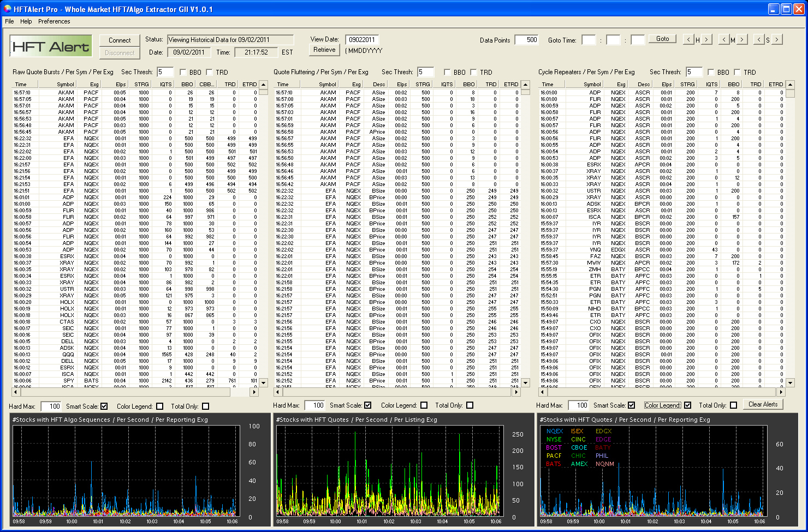Click down arrow of Quote Fluttering scrollbar
The height and width of the screenshot is (532, 808).
click(x=525, y=382)
